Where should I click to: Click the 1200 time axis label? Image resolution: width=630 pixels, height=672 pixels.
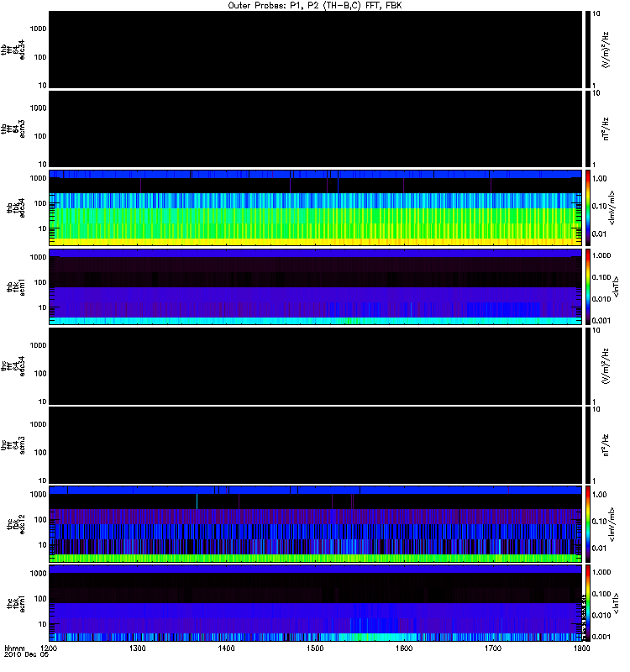[49, 648]
